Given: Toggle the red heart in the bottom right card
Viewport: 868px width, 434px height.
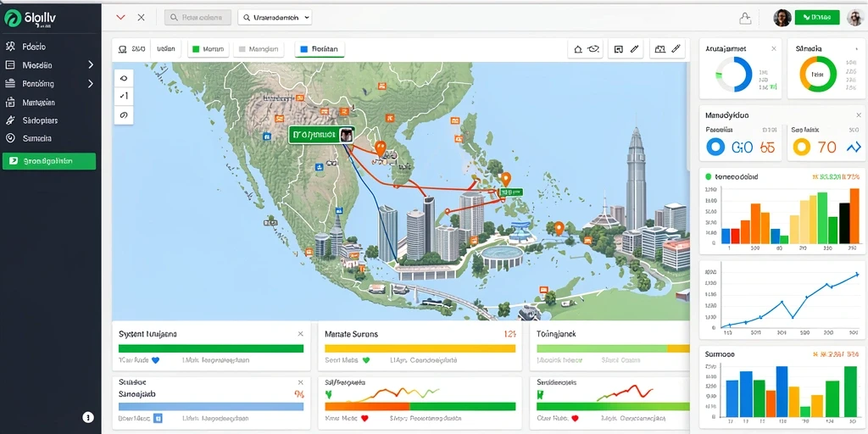Looking at the screenshot, I should 575,419.
